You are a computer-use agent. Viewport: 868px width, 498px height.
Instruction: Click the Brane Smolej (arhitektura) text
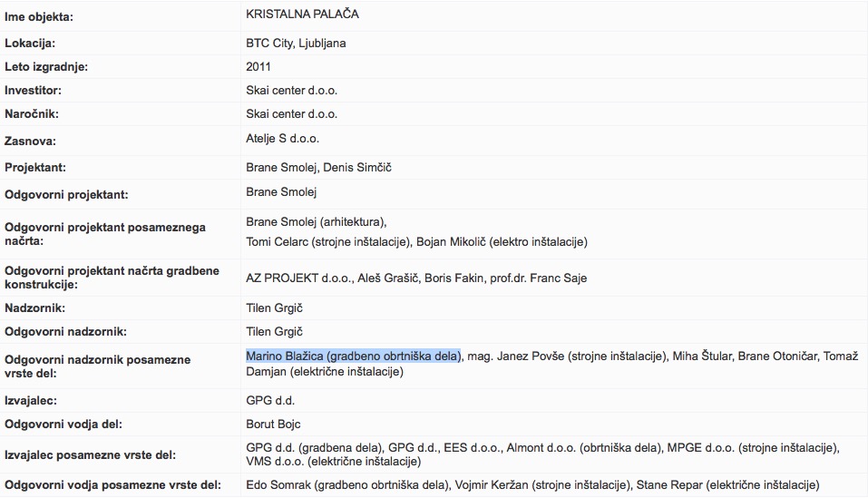316,221
